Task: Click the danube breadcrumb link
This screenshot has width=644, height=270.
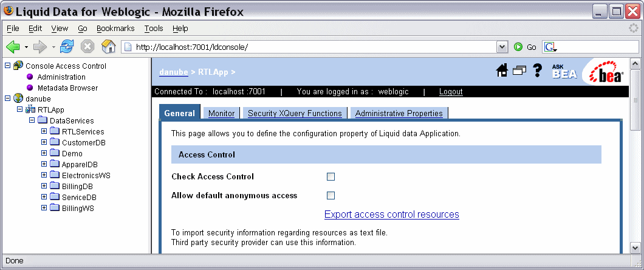Action: (x=174, y=72)
